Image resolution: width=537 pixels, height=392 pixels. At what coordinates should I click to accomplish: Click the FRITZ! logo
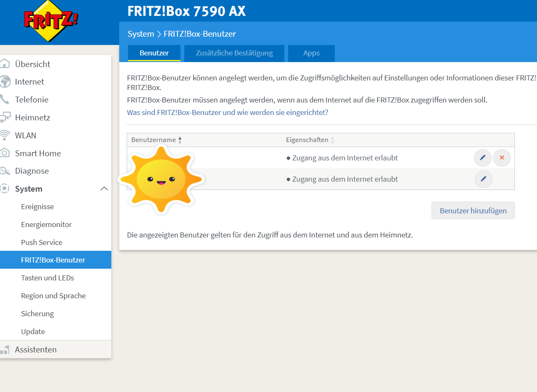51,21
